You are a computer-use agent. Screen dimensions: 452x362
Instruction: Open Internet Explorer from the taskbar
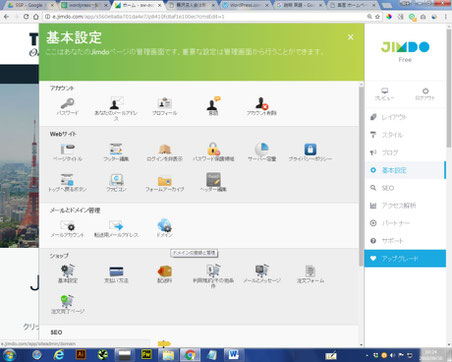[x=59, y=355]
